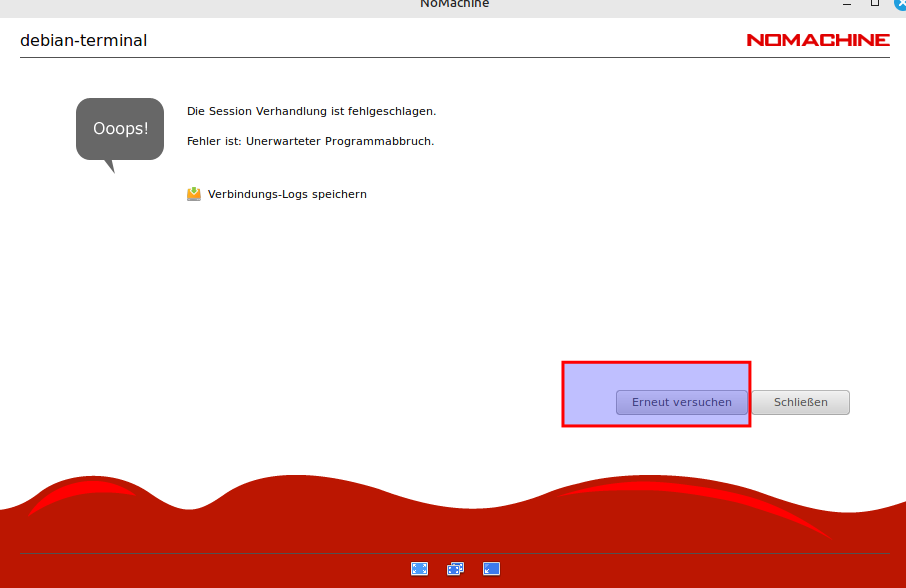Image resolution: width=906 pixels, height=588 pixels.
Task: Click the shrink-to-window icon in the bottom bar
Action: [491, 569]
